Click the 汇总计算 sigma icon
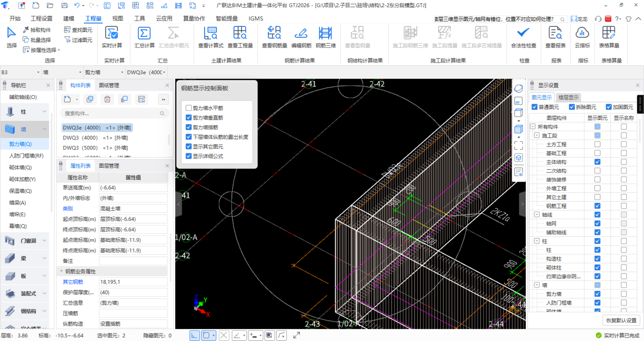This screenshot has width=644, height=341. point(144,34)
